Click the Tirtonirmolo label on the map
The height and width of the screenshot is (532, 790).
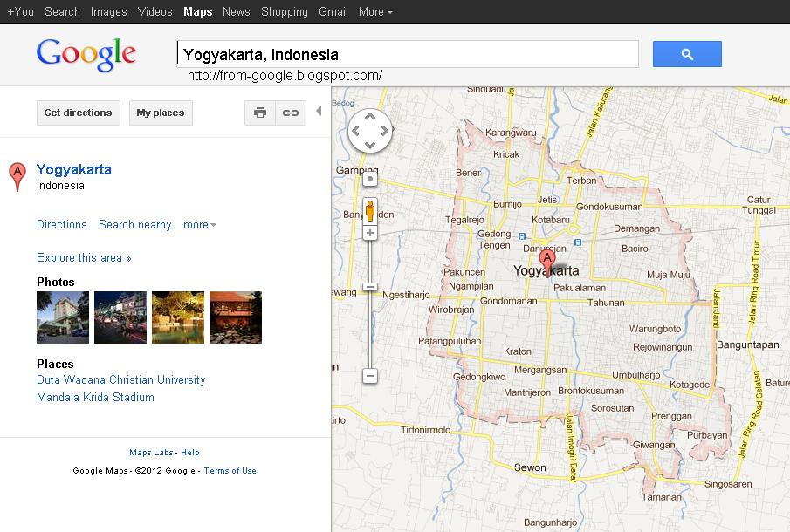[x=425, y=430]
